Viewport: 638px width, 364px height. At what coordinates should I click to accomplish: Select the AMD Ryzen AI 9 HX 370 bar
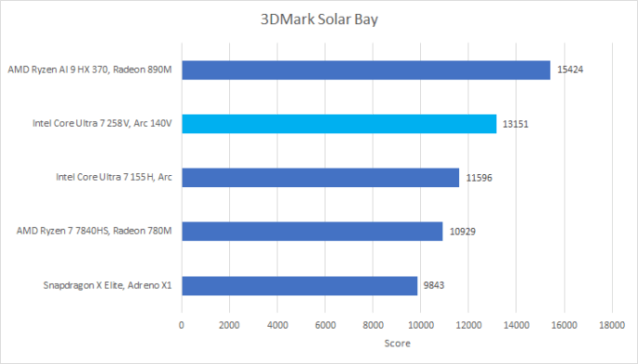coord(366,69)
